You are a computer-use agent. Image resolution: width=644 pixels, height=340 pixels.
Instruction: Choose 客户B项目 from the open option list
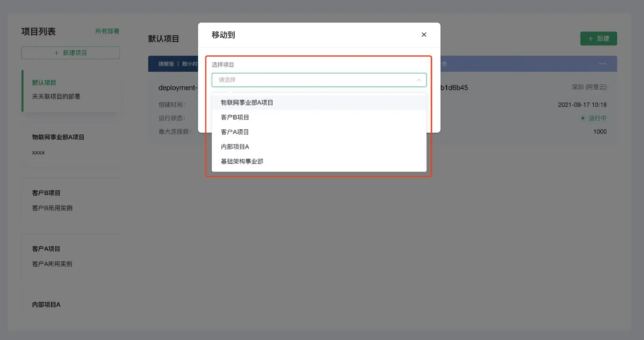[x=235, y=117]
